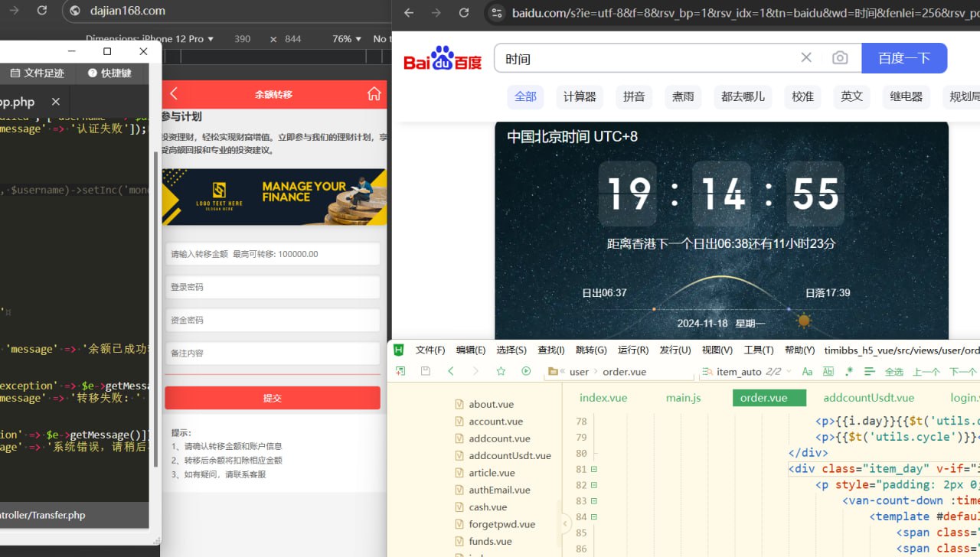Click the back arrow in the 余额转移 header
The image size is (980, 557).
174,94
